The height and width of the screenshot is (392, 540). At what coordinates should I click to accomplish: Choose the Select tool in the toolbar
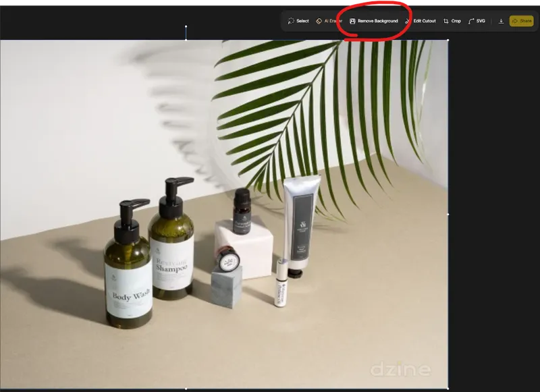[x=298, y=21]
